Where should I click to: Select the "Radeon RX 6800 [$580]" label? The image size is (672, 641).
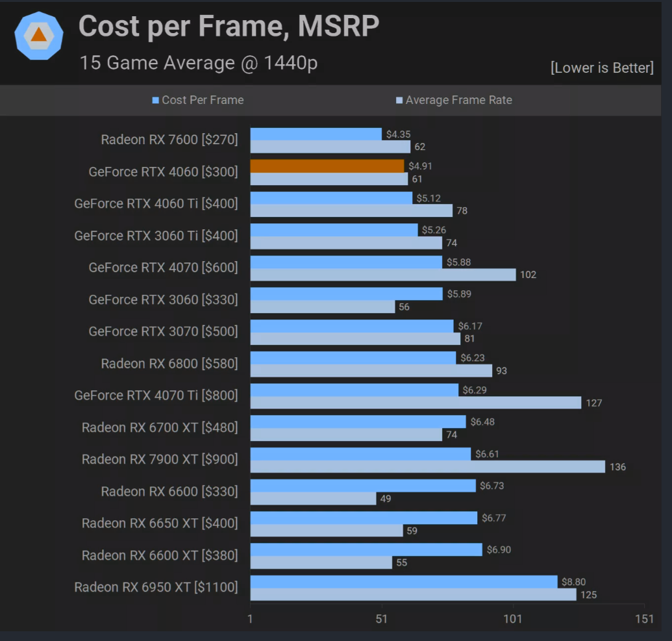point(169,364)
